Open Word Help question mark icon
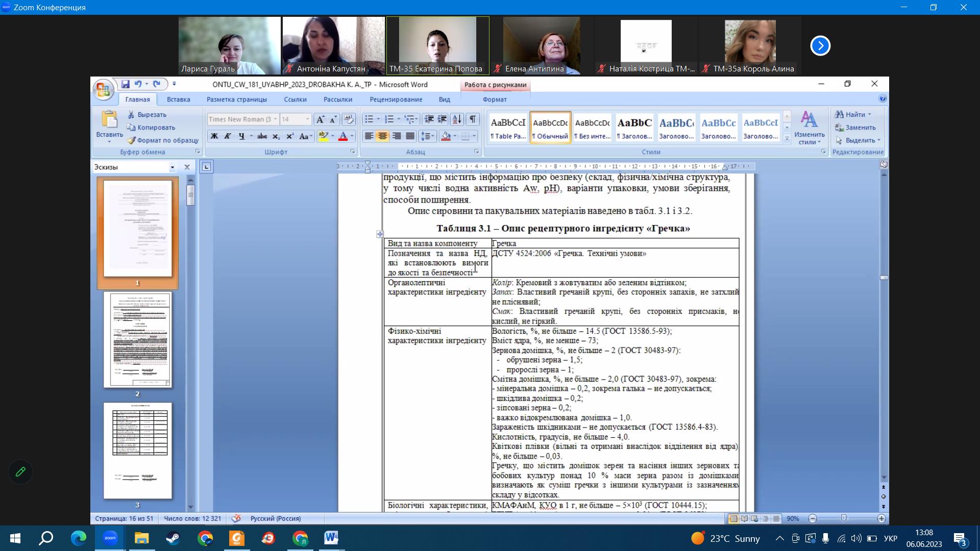The width and height of the screenshot is (980, 551). point(883,98)
